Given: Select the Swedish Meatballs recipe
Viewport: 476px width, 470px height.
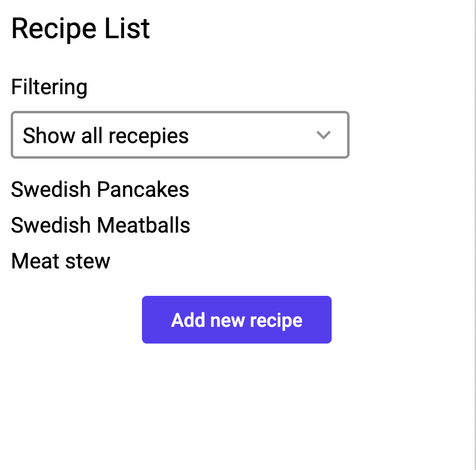Looking at the screenshot, I should coord(101,225).
